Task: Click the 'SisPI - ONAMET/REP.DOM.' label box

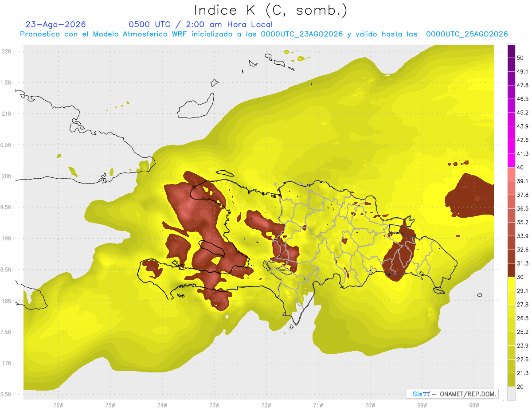Action: click(x=452, y=394)
